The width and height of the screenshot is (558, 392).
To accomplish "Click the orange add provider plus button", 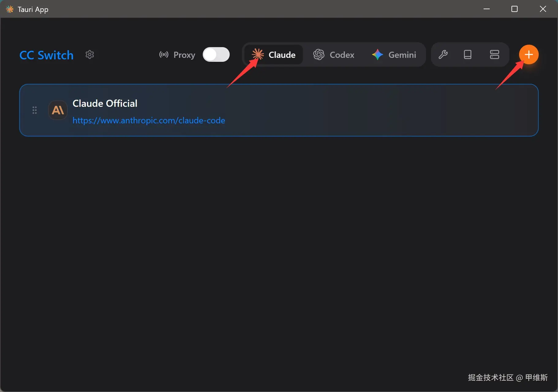I will pyautogui.click(x=529, y=55).
